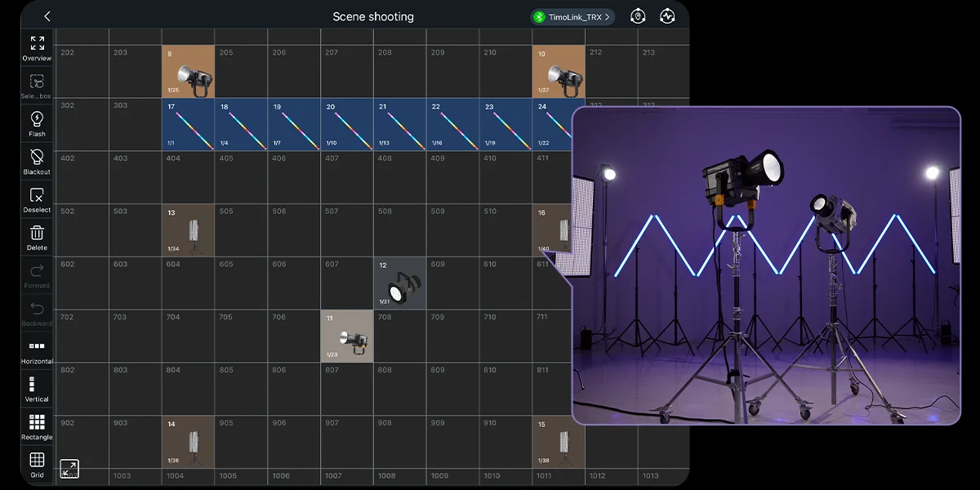Toggle the Grid display

[37, 464]
